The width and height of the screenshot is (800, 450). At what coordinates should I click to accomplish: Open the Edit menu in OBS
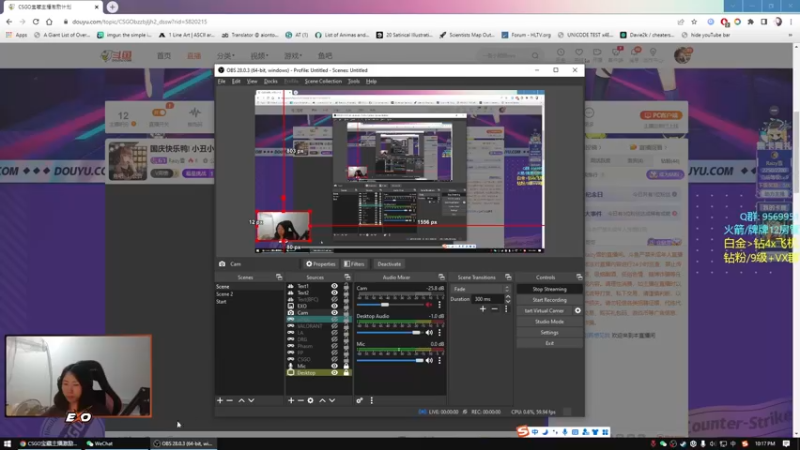click(x=236, y=81)
